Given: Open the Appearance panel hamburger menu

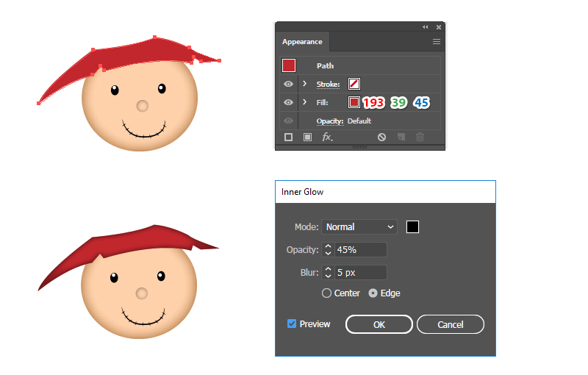Looking at the screenshot, I should coord(436,42).
